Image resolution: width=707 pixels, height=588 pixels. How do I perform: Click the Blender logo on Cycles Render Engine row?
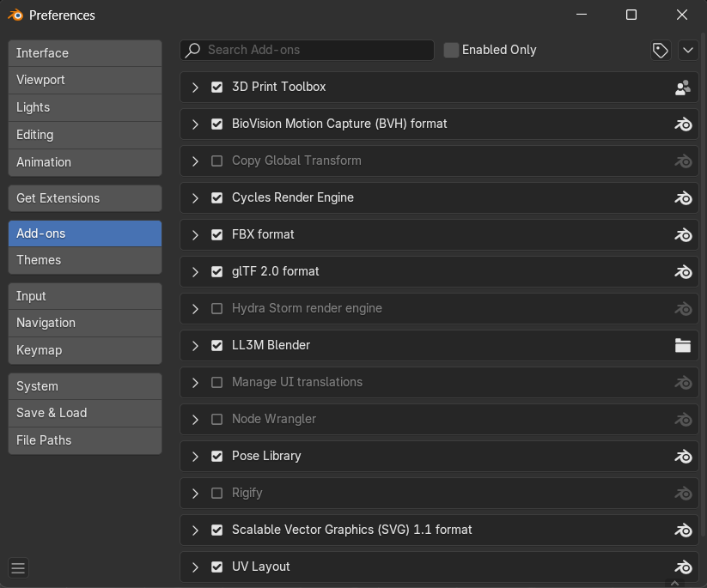(683, 197)
